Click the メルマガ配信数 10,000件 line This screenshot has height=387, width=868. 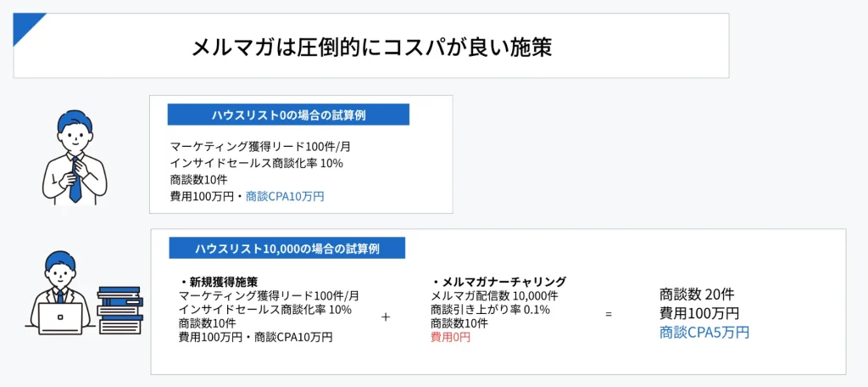coord(494,295)
